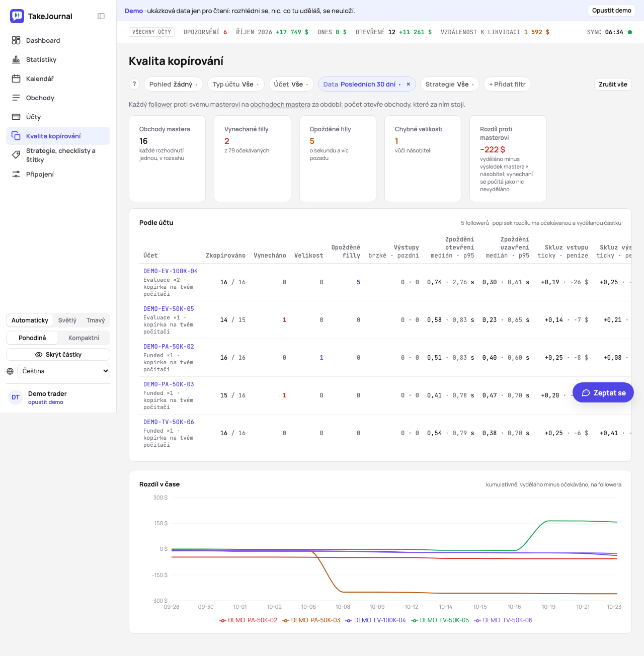Open the DEMO-EV-100K-04 account link
Viewport: 644px width, 656px height.
coord(171,271)
